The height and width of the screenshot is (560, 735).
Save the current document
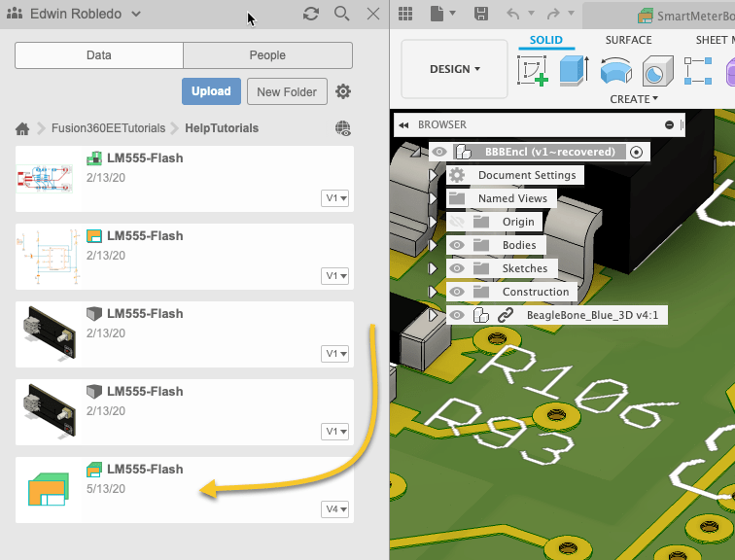481,14
